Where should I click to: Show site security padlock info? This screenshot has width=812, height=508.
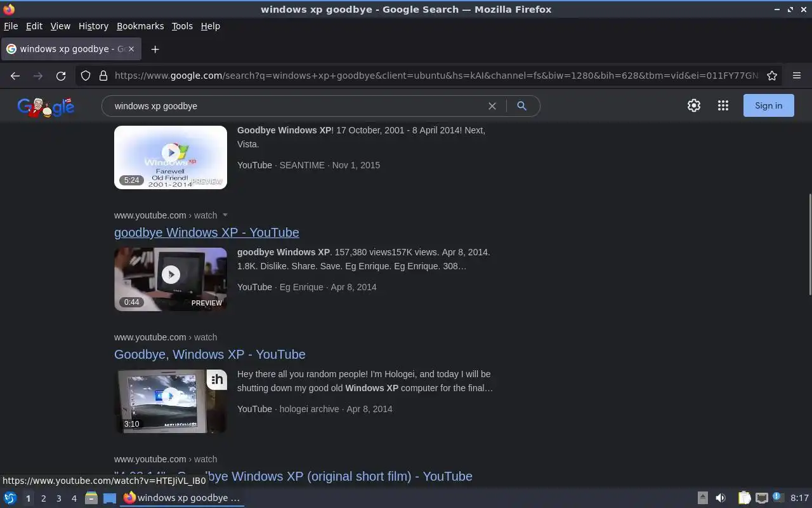(x=103, y=76)
